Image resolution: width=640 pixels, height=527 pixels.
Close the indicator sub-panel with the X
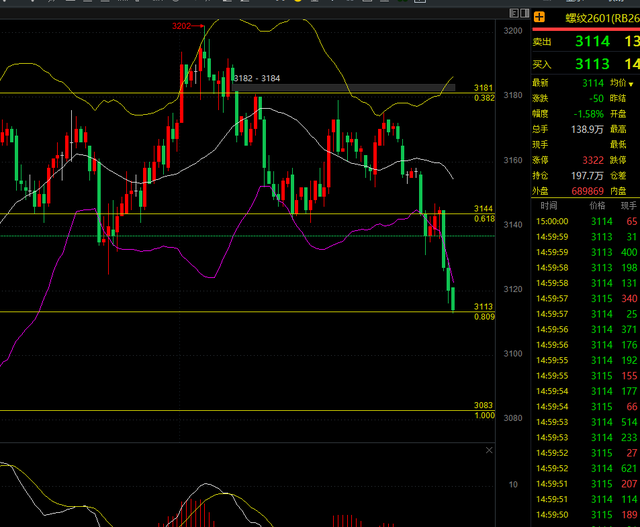(489, 450)
